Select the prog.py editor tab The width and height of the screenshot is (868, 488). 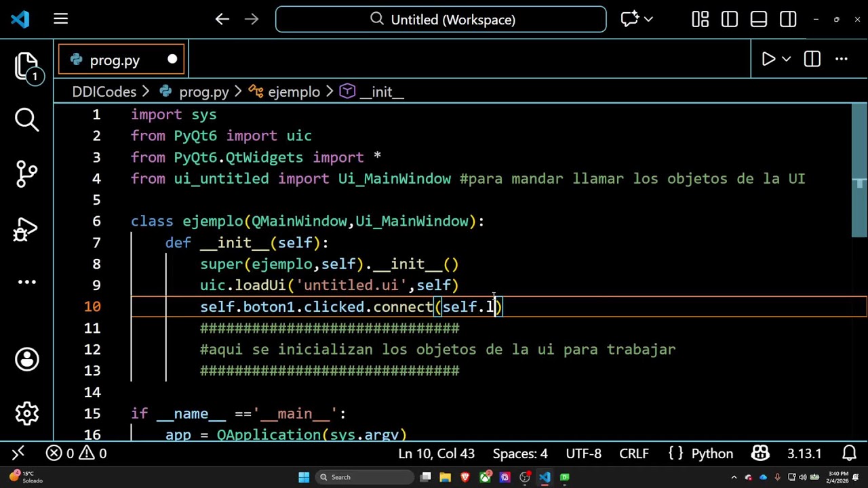(x=122, y=60)
